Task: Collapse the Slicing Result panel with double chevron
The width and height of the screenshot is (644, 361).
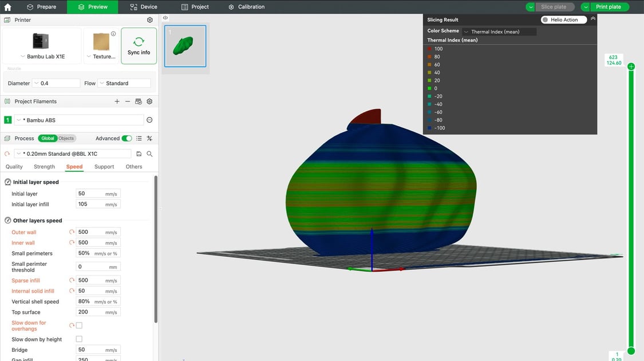Action: [x=593, y=18]
